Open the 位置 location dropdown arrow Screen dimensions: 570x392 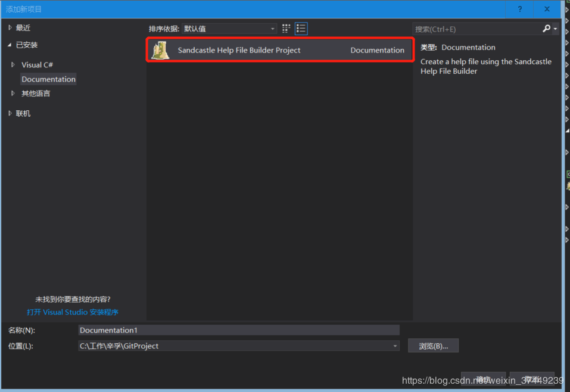395,346
